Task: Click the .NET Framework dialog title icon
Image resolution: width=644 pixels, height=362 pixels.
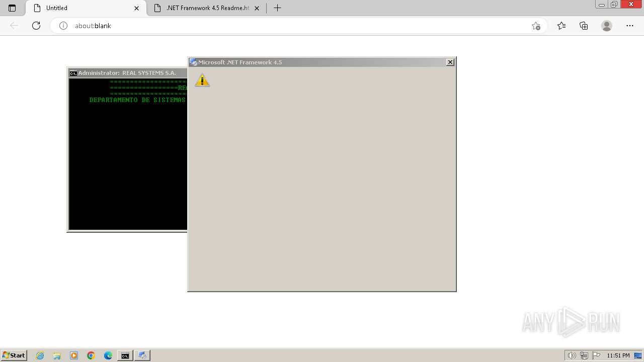Action: 193,62
